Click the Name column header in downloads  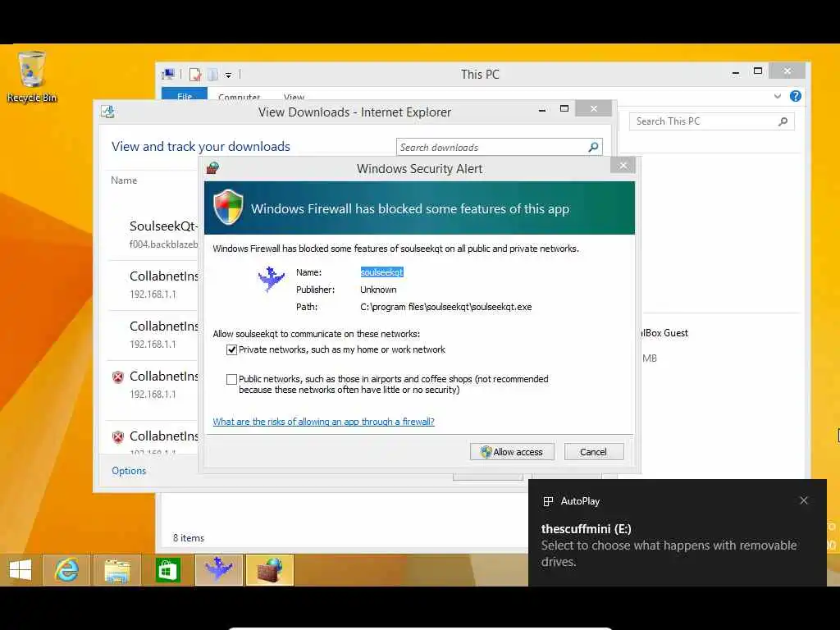(x=124, y=180)
